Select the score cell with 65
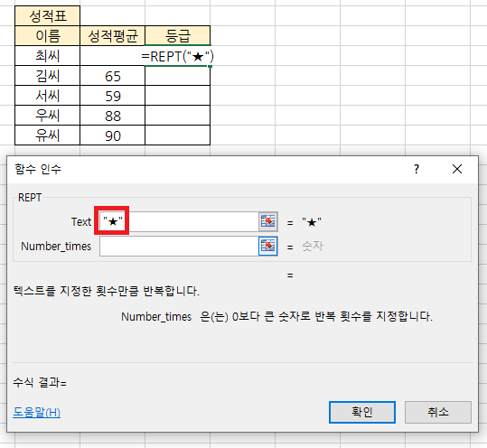This screenshot has height=448, width=487. [x=112, y=76]
